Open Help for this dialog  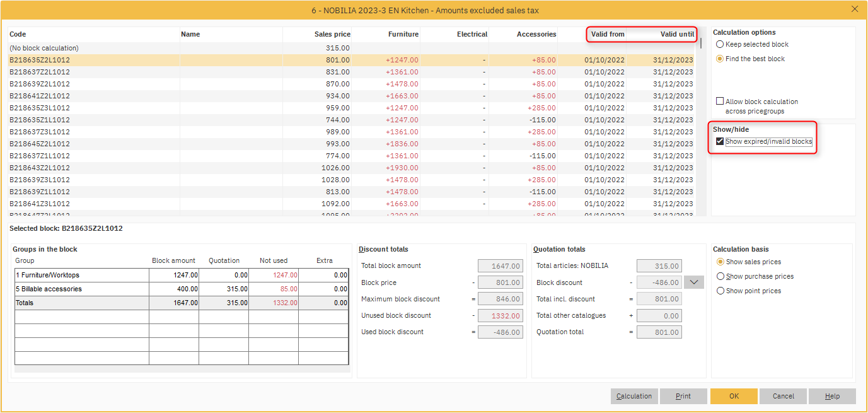(x=832, y=396)
